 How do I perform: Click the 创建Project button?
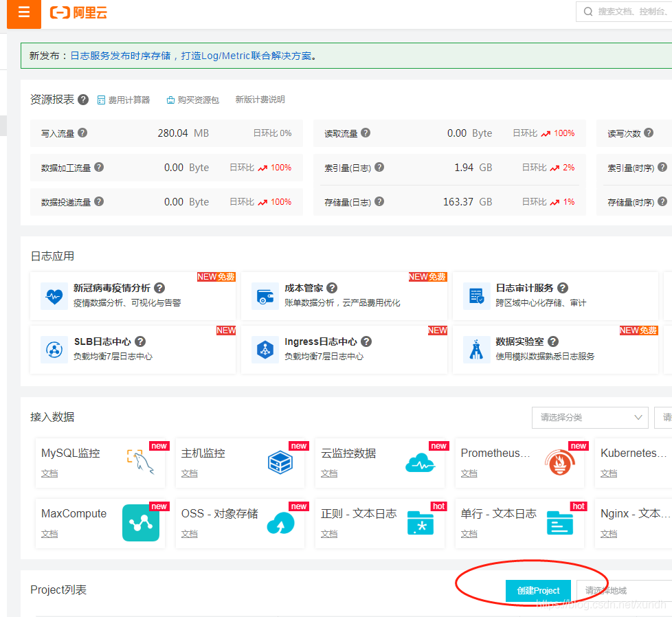pyautogui.click(x=538, y=591)
